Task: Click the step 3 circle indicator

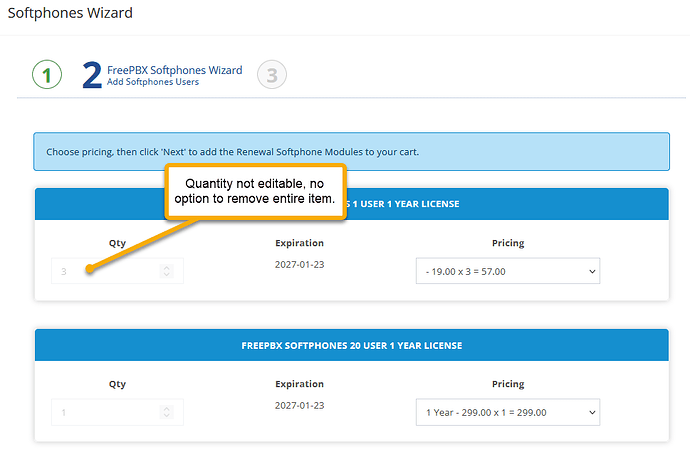Action: [x=272, y=75]
